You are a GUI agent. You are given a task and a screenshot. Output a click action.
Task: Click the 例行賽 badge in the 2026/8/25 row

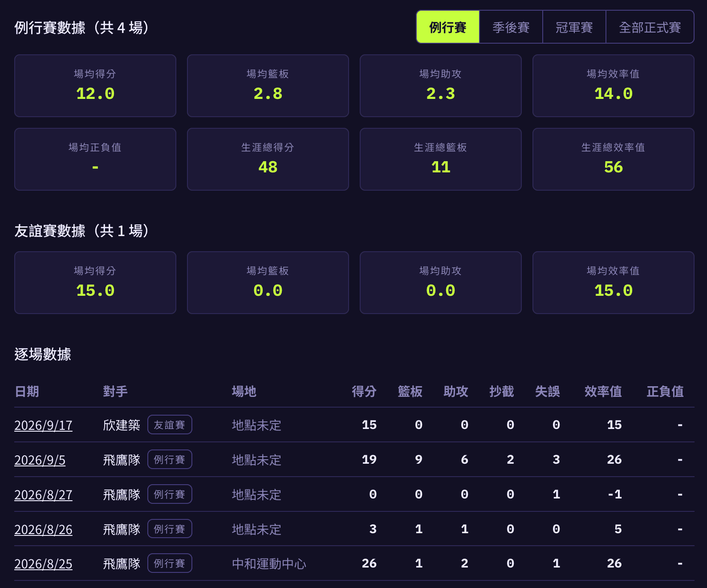click(x=170, y=563)
